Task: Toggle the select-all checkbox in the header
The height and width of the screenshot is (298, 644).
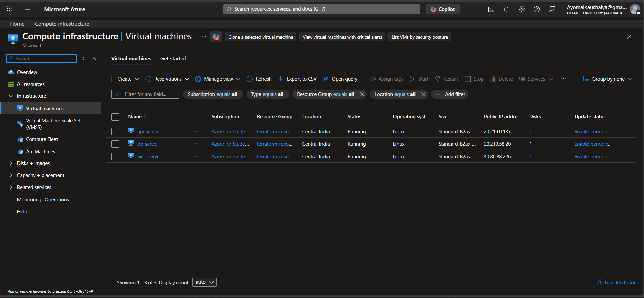Action: [x=115, y=117]
